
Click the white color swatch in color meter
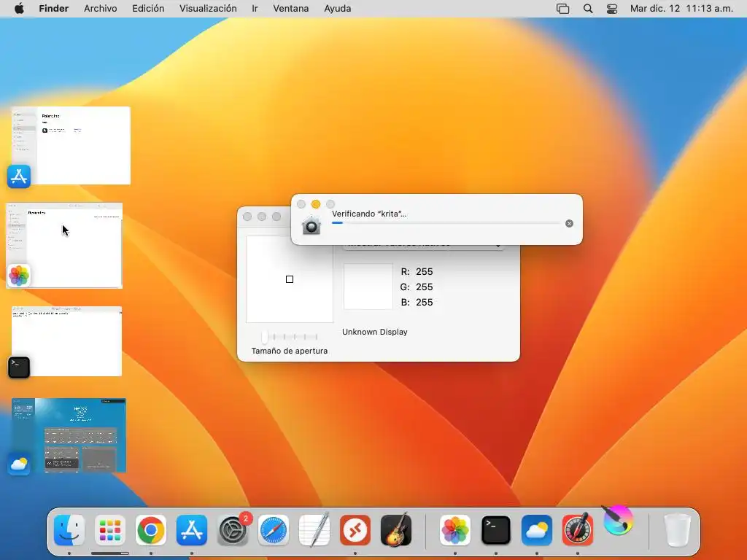pyautogui.click(x=368, y=287)
